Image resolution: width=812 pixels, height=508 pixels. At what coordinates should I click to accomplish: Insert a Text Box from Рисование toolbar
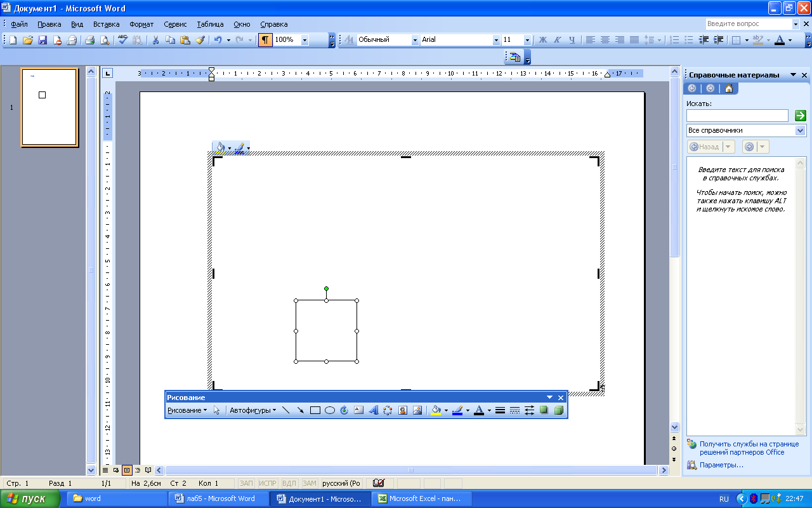[359, 410]
